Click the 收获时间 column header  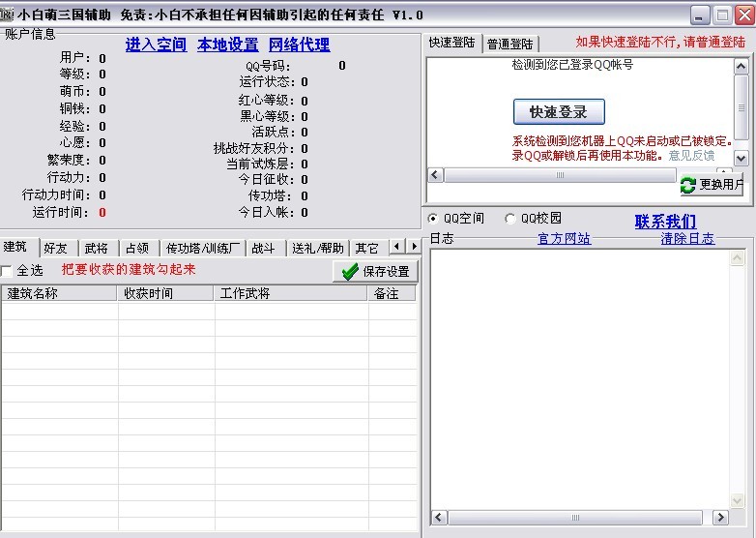coord(149,293)
